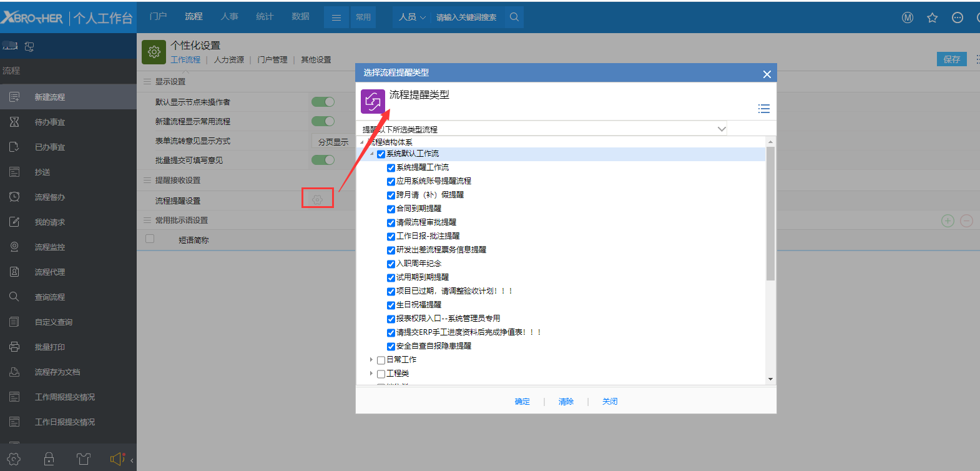This screenshot has width=980, height=471.
Task: Click the dialog tree vertical scrollbar
Action: click(770, 212)
